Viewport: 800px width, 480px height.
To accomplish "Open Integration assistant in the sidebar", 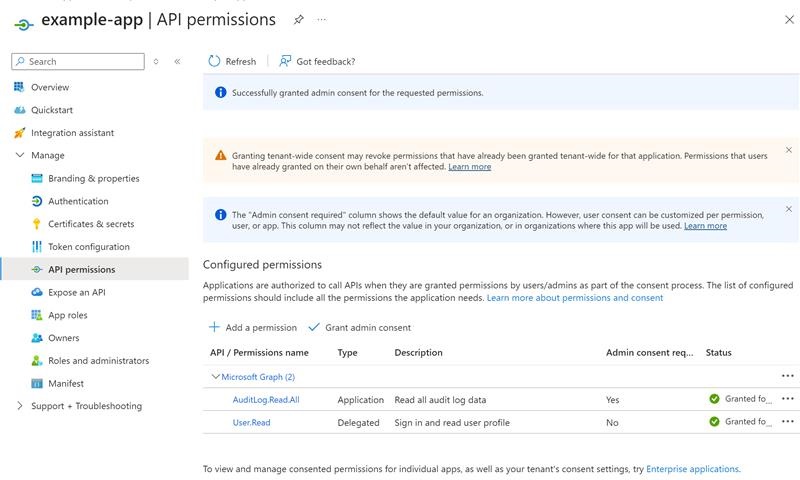I will click(x=72, y=133).
